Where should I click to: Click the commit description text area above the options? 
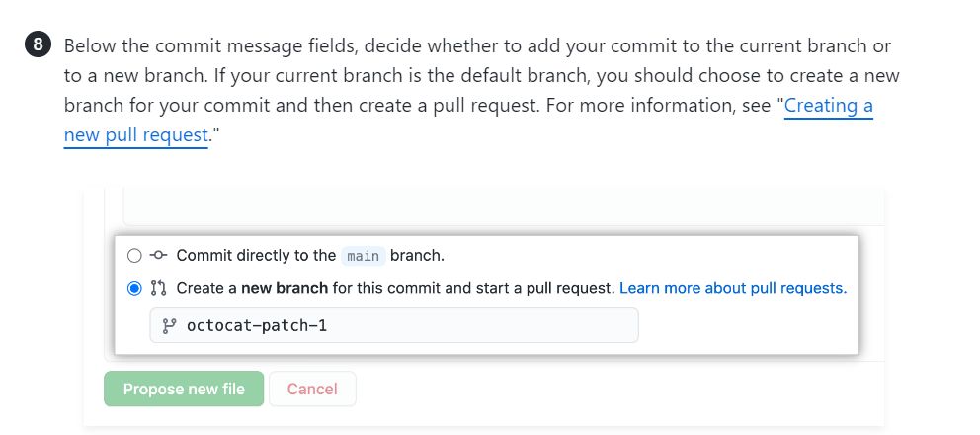[x=504, y=207]
